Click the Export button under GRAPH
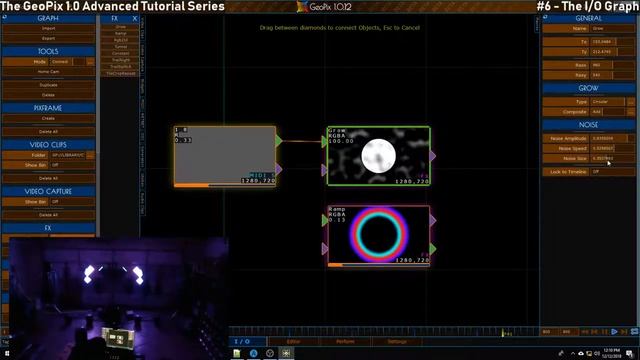 coord(48,38)
